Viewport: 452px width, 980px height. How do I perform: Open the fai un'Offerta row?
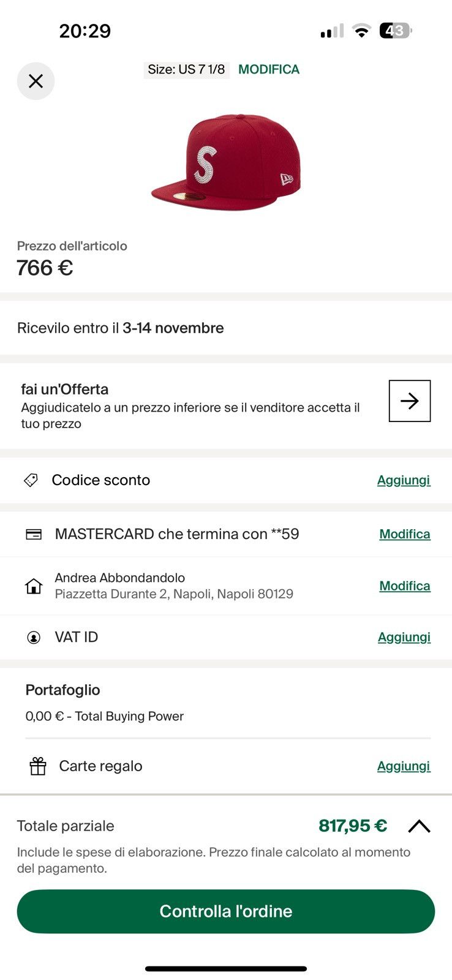[226, 406]
